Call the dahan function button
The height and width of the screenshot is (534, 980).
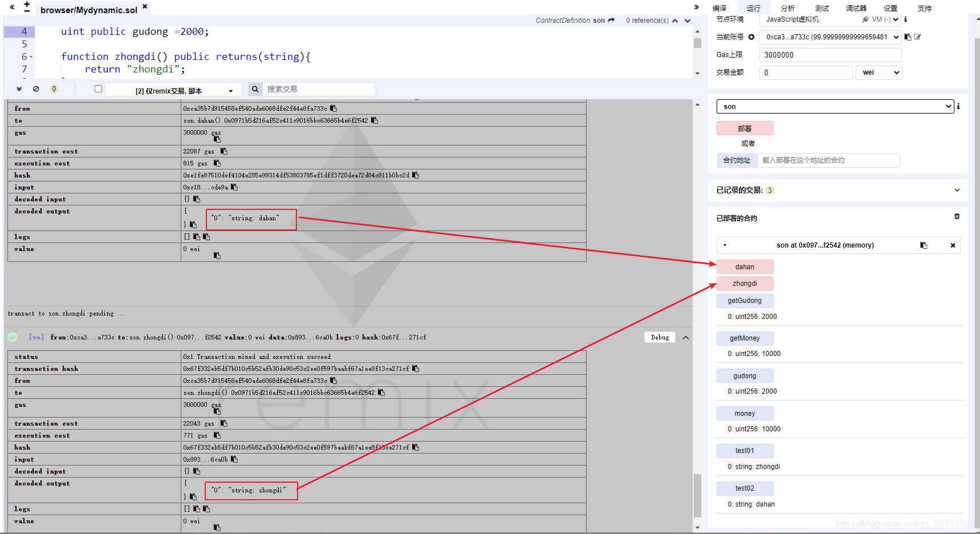tap(745, 267)
